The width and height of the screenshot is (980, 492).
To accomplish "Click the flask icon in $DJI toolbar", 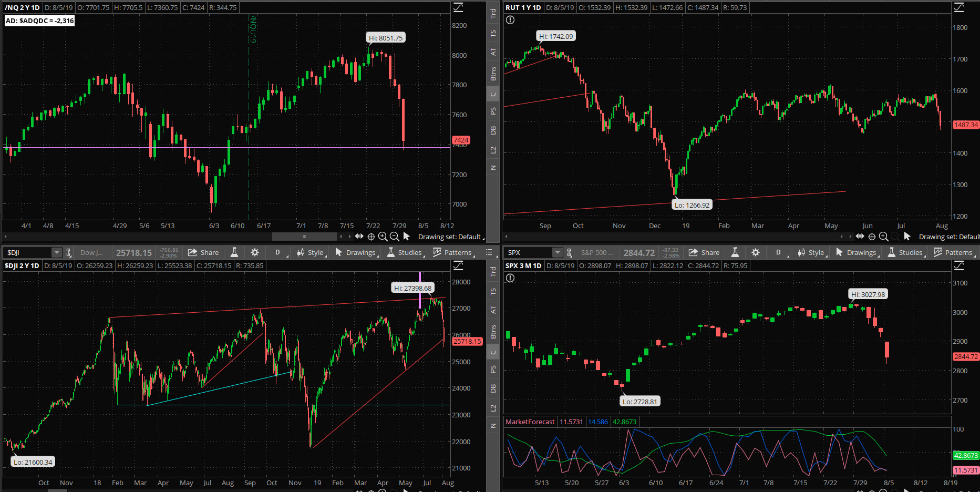I will coord(234,252).
